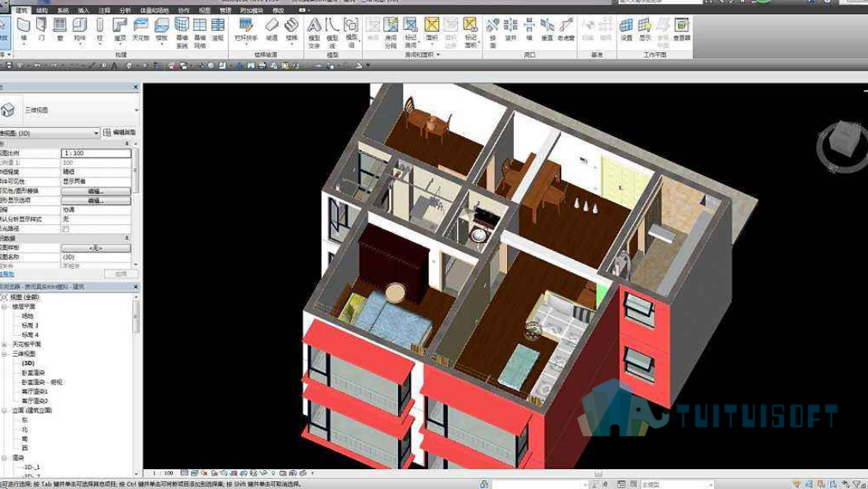The image size is (868, 489).
Task: Click the 编辑类型 button
Action: click(120, 133)
